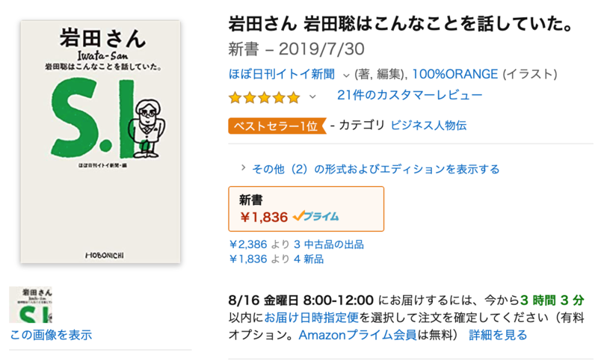This screenshot has width=598, height=364.
Task: Open 21件のカスタマーレビュー link
Action: [x=410, y=95]
